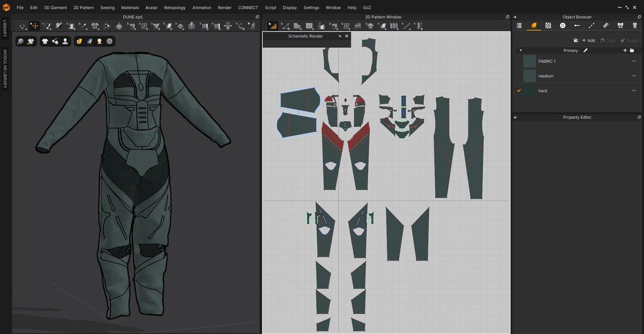
Task: Open the Puckering tab in Object Browser
Action: pyautogui.click(x=606, y=25)
